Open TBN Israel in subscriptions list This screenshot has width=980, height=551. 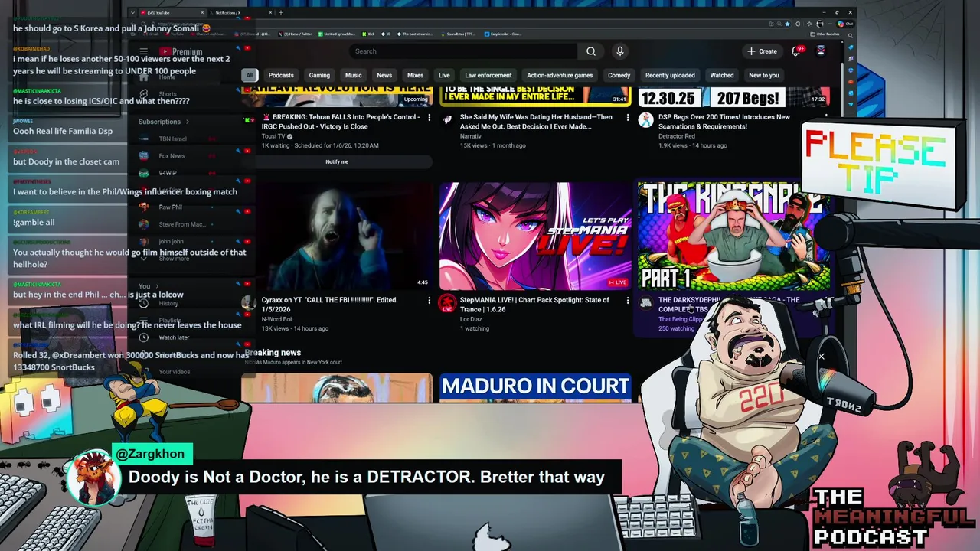(172, 139)
